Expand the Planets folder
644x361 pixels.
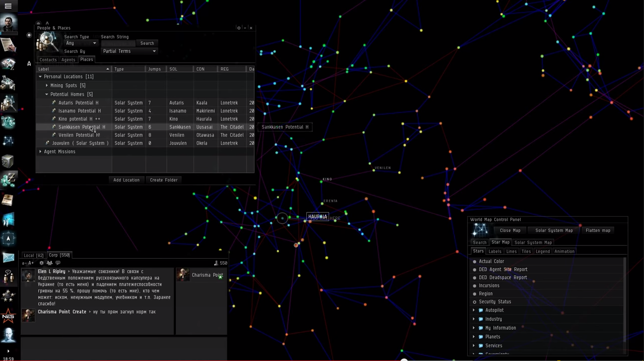click(x=474, y=336)
